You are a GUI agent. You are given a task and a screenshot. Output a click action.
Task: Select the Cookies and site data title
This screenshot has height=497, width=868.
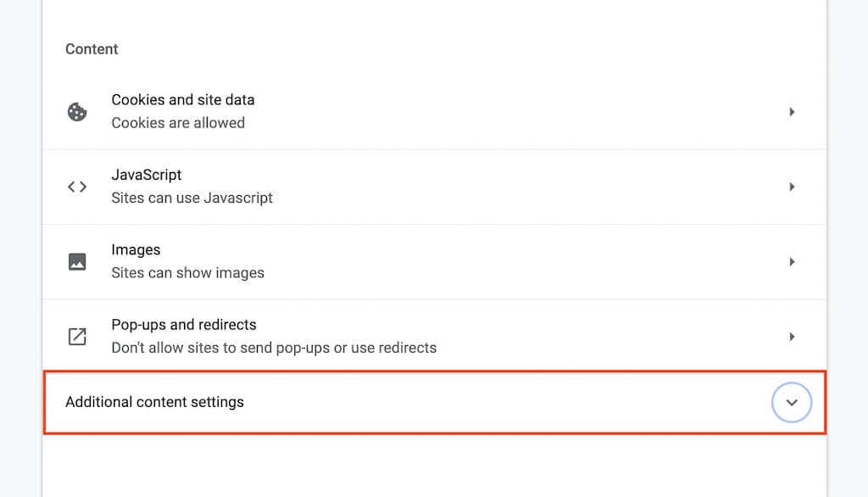point(183,100)
